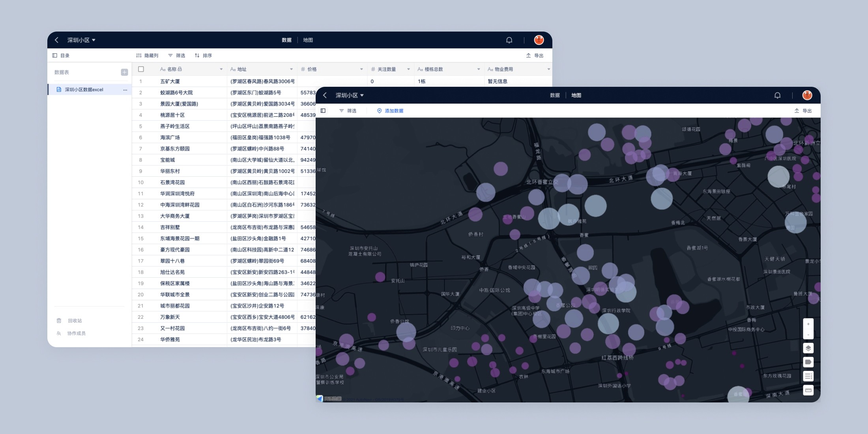Switch to the 地图 tab in the data window

308,40
